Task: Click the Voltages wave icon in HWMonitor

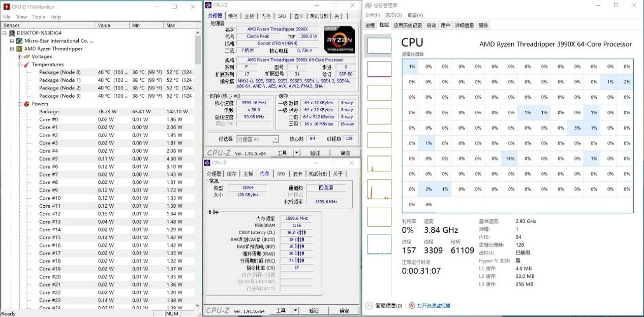Action: 27,56
